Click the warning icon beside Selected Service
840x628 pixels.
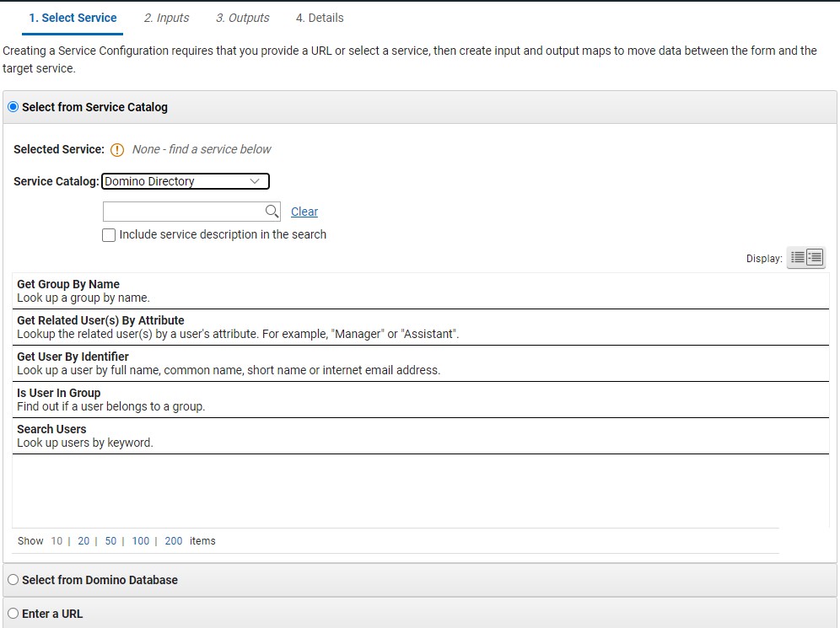[117, 149]
